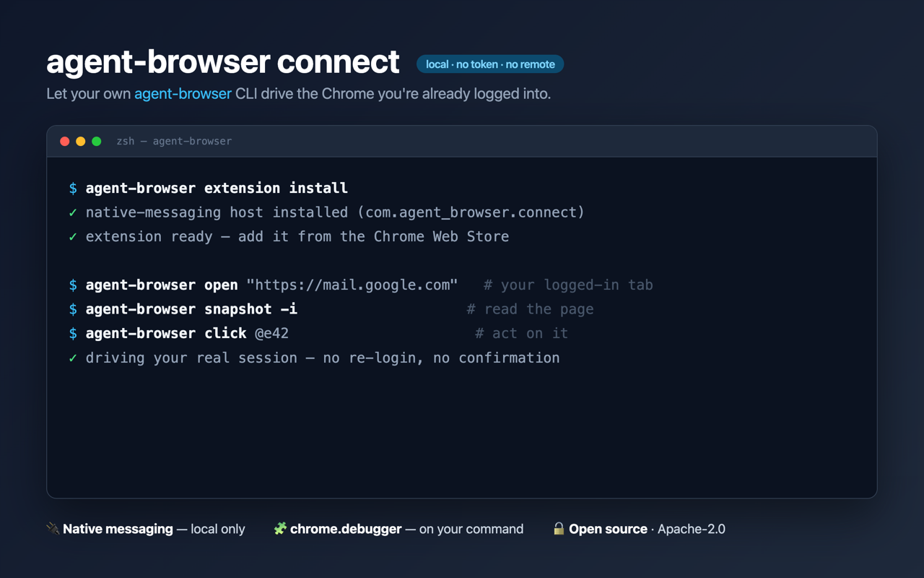Click the 'local · no token · no remote' badge
The height and width of the screenshot is (578, 924).
(x=490, y=64)
